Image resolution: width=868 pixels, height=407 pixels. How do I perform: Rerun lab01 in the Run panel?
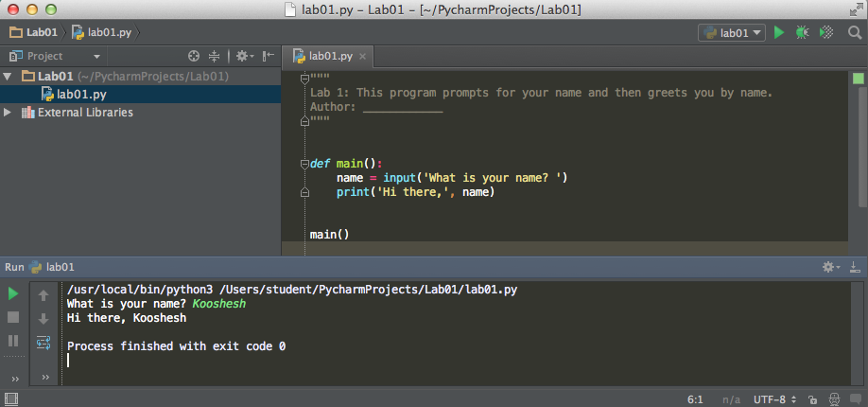[x=13, y=294]
